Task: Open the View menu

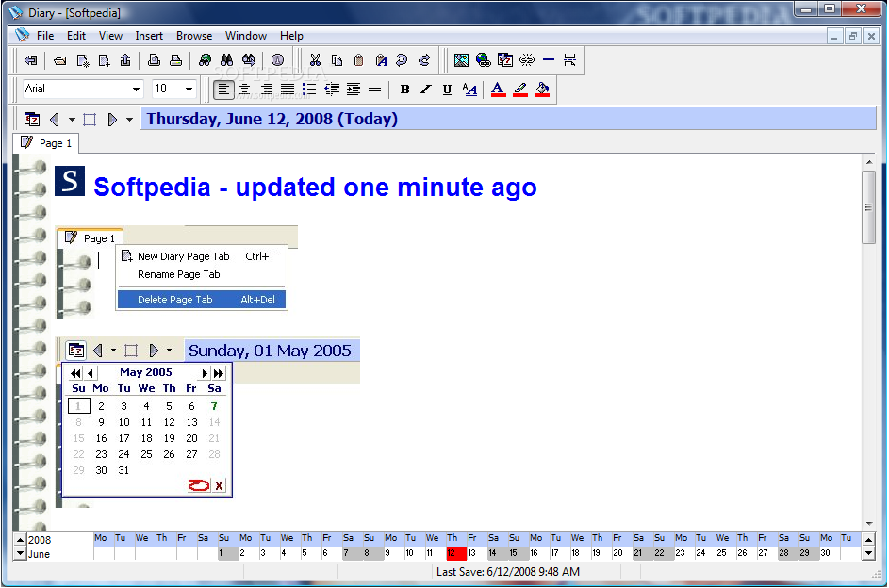Action: pos(110,36)
